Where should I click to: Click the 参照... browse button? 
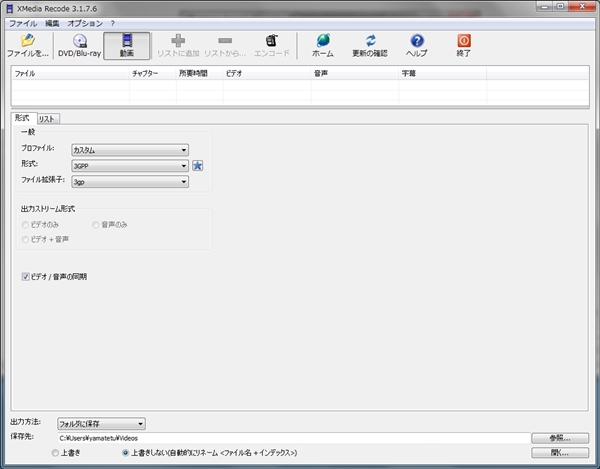click(560, 438)
